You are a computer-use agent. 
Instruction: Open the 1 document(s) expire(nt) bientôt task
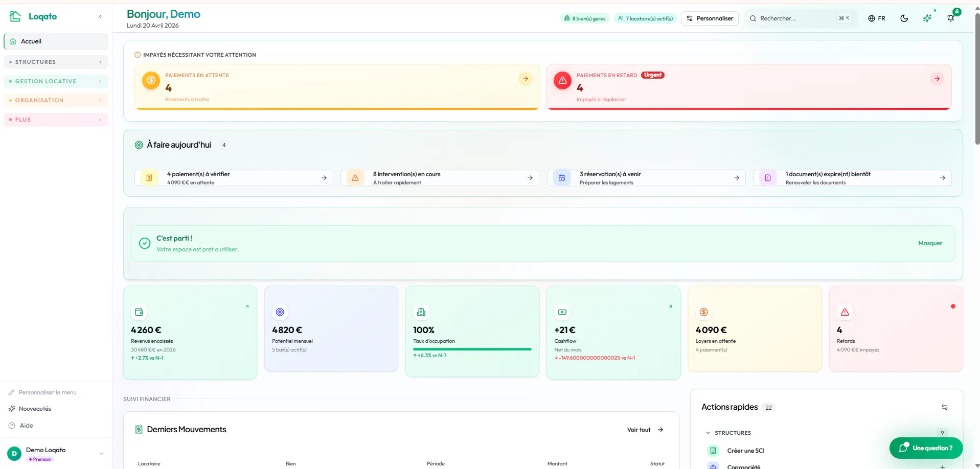coord(852,178)
